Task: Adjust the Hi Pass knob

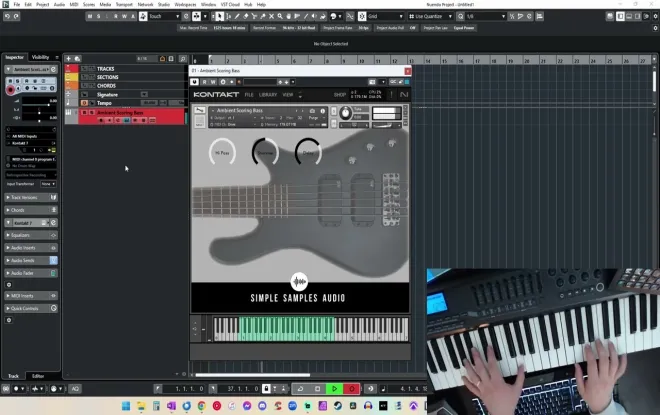Action: click(x=222, y=152)
